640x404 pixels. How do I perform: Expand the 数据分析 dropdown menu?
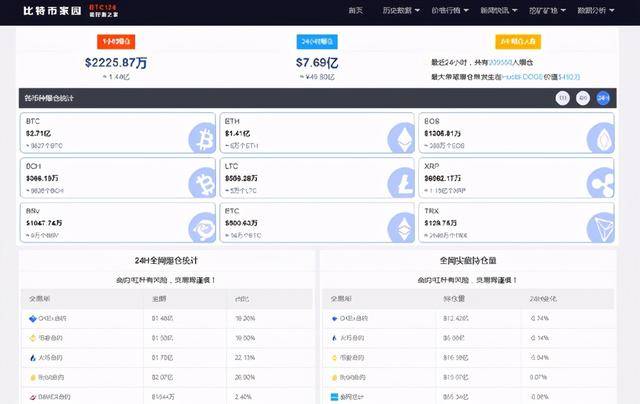[596, 10]
